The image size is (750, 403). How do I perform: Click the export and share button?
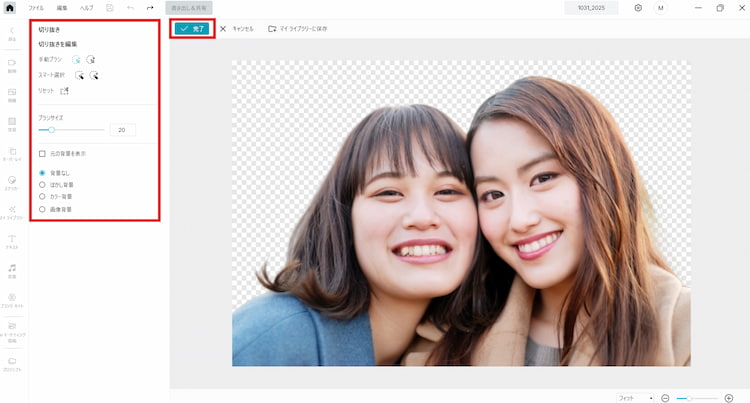tap(189, 8)
